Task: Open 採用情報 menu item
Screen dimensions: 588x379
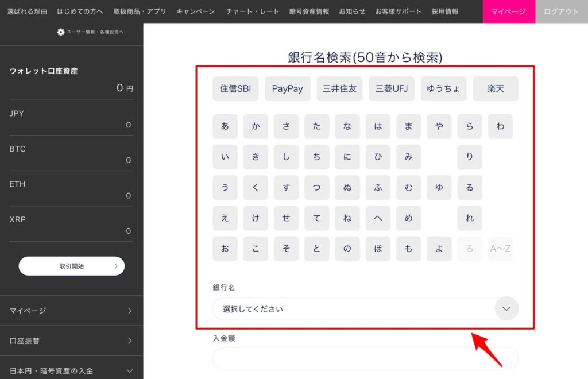Action: (x=445, y=11)
